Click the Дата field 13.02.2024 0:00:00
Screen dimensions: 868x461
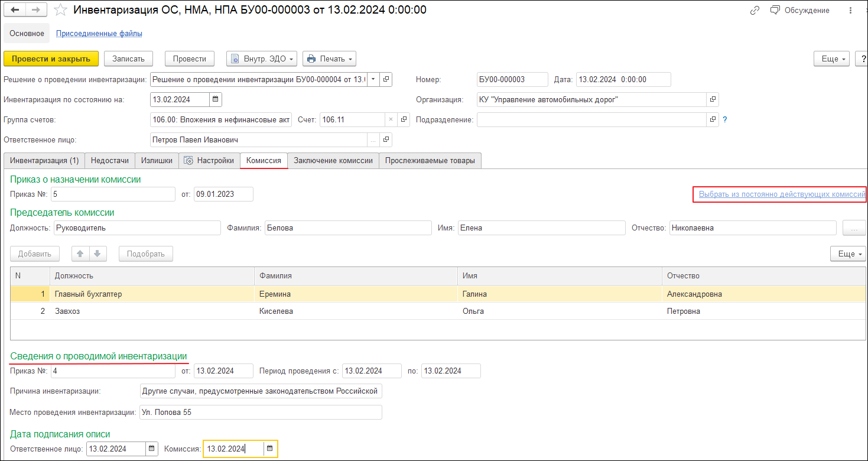(x=623, y=79)
